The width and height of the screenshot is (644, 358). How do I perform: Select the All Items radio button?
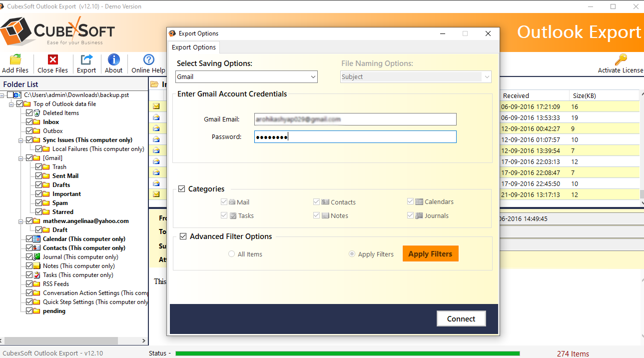(x=231, y=254)
